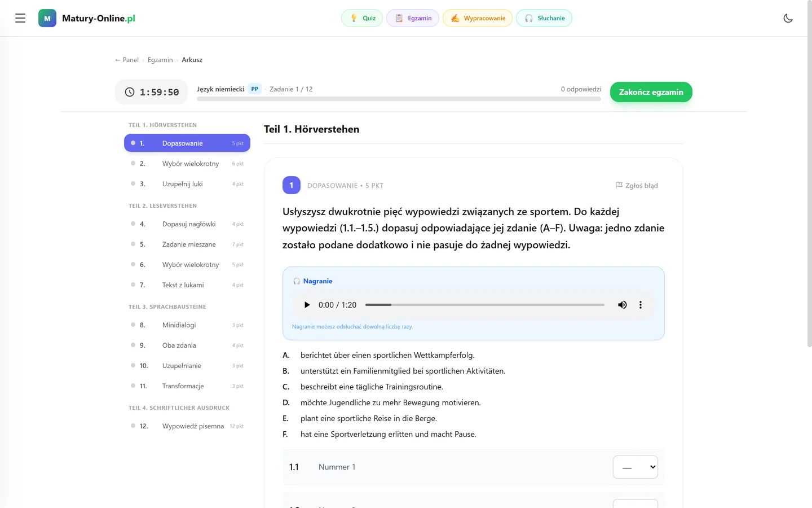Open the Quiz section
Viewport: 812px width, 508px height.
(x=362, y=18)
